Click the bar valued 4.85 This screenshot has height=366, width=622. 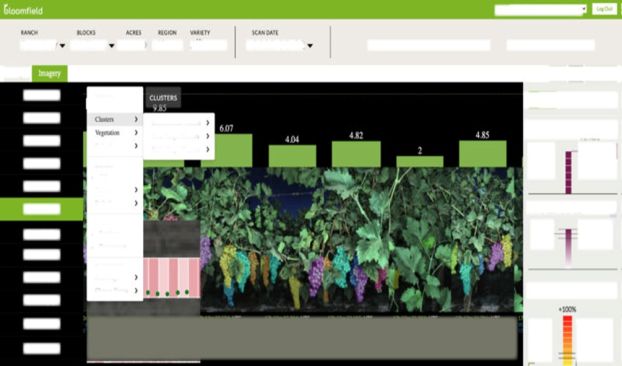[482, 153]
